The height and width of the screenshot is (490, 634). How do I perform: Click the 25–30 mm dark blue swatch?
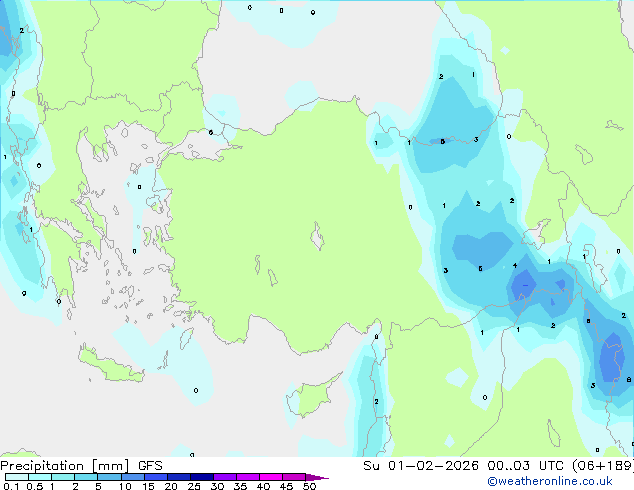click(202, 477)
